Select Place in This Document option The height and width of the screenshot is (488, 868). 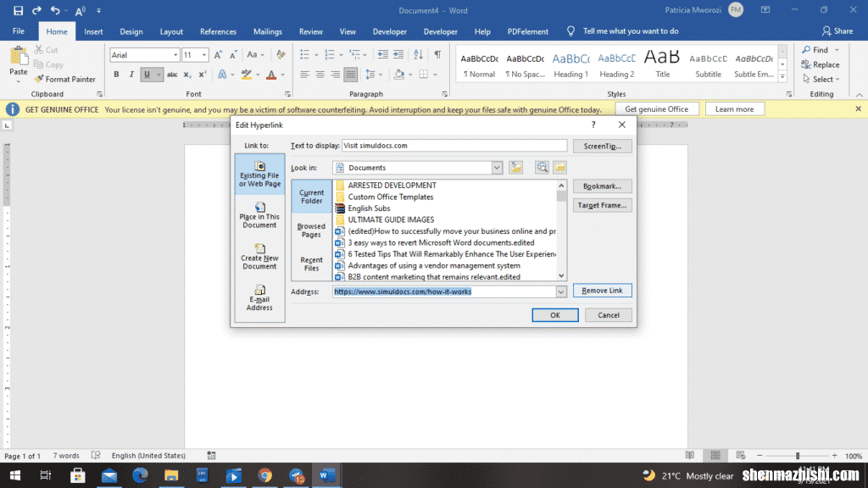[x=259, y=216]
